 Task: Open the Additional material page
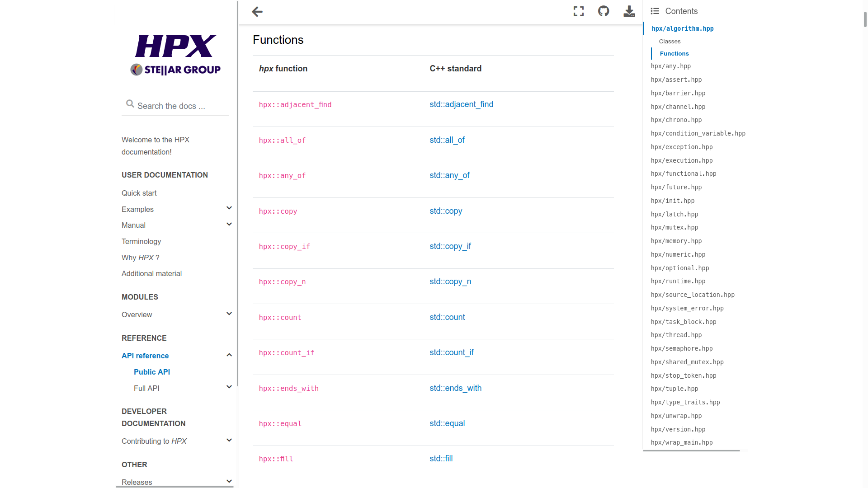(x=151, y=274)
